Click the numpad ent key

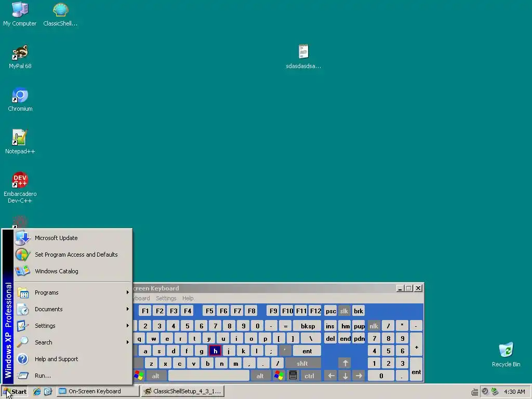click(416, 370)
